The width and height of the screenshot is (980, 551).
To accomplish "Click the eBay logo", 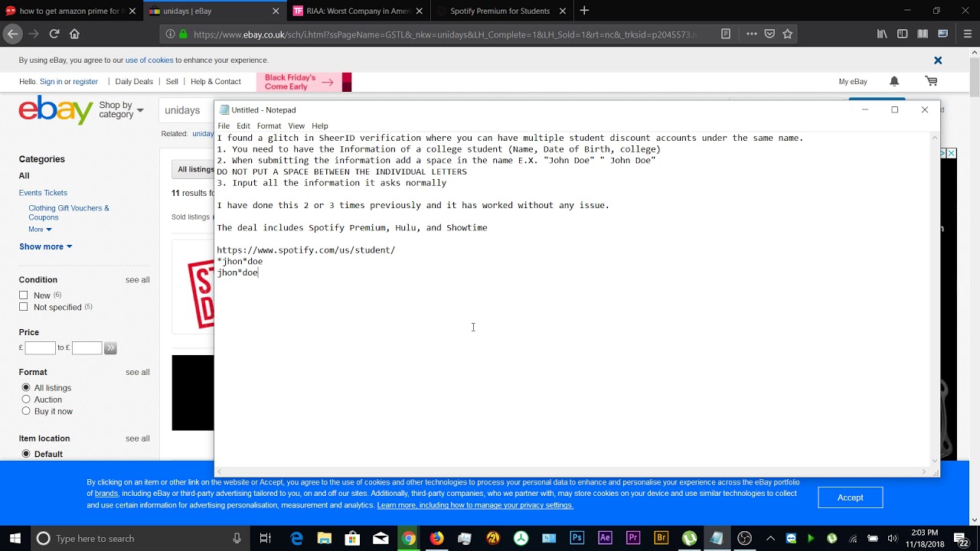I will [56, 110].
